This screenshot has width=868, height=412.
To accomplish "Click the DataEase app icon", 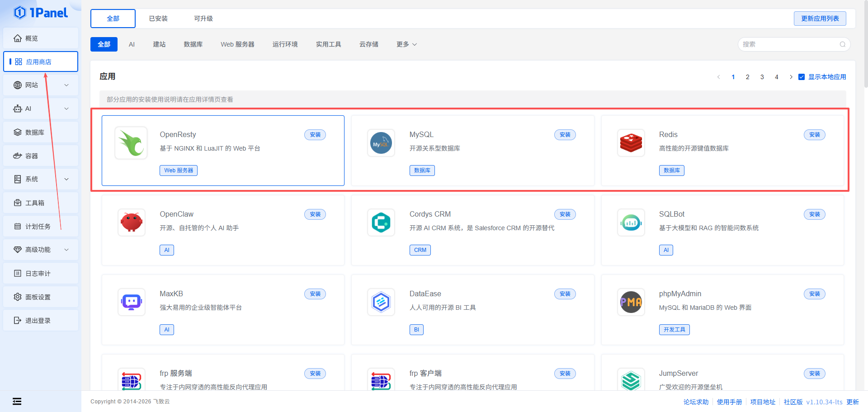I will click(381, 302).
